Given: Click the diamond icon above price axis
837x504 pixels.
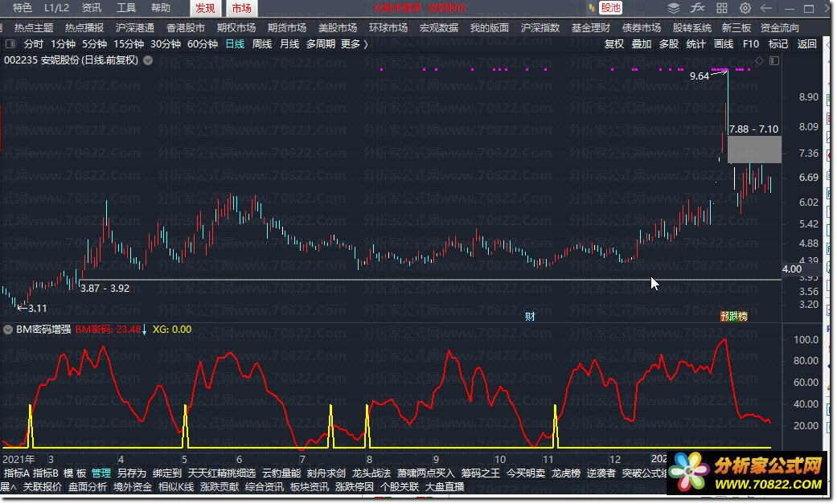Looking at the screenshot, I should [x=759, y=61].
